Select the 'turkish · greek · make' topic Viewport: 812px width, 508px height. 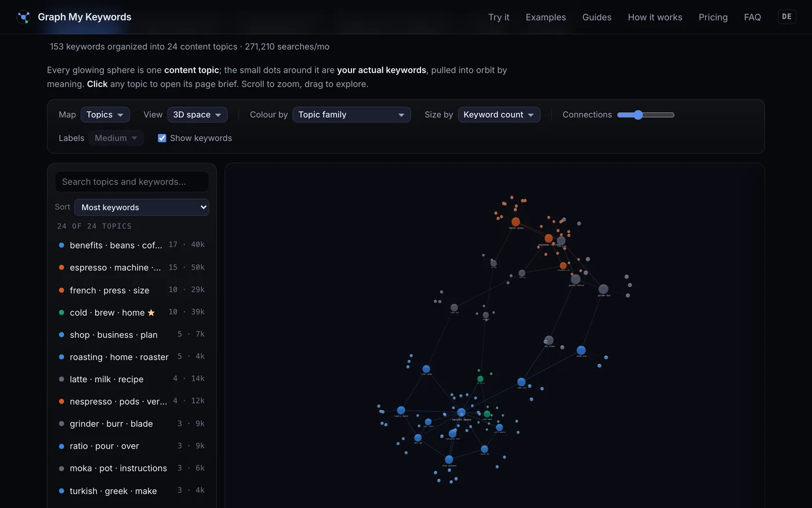[132, 491]
